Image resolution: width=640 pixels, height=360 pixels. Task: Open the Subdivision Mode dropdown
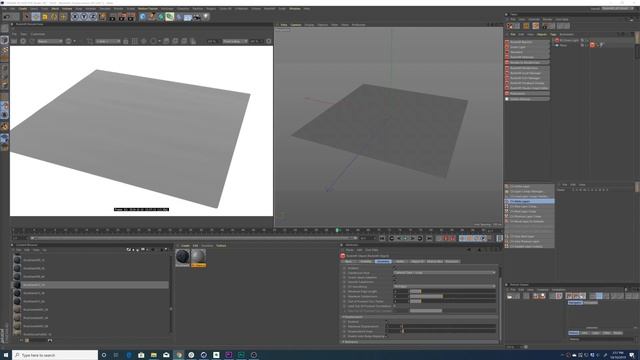[x=444, y=273]
